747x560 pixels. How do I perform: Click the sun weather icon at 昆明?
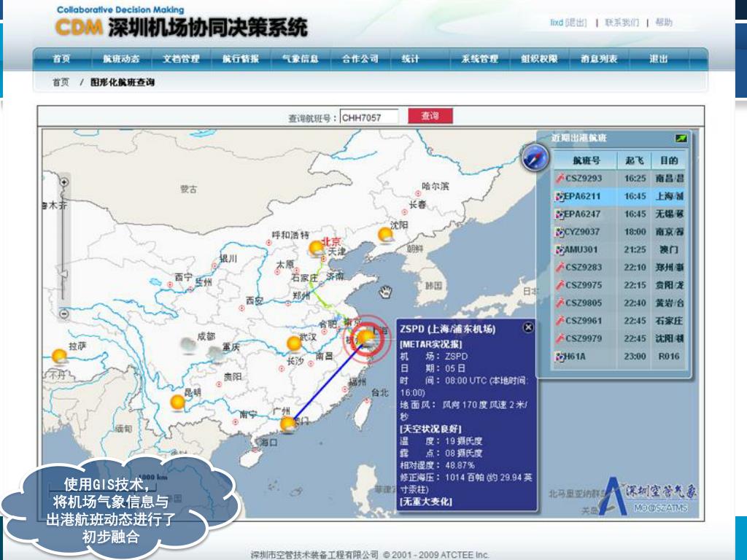(178, 402)
